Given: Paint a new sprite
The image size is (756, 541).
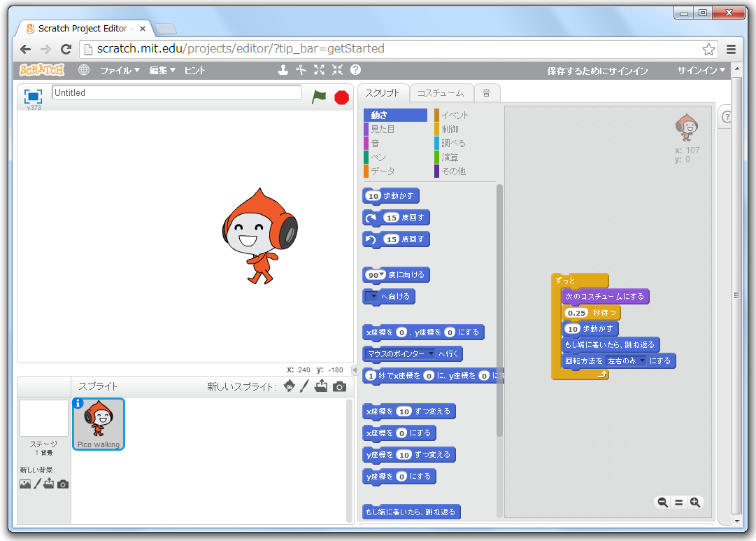Looking at the screenshot, I should tap(304, 386).
